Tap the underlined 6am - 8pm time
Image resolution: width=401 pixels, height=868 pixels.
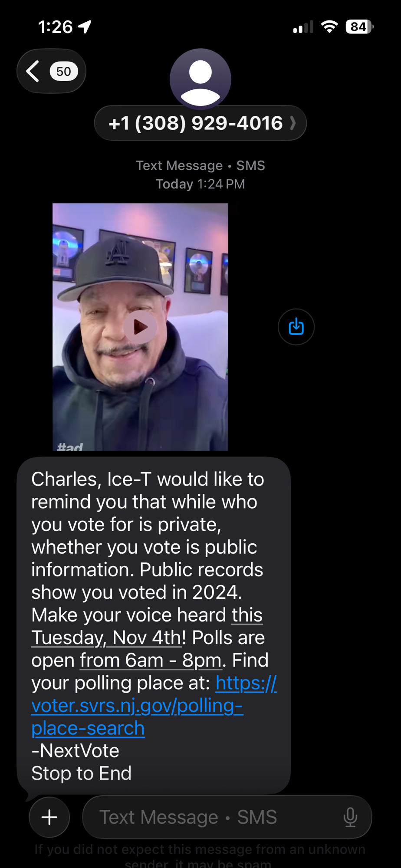(x=151, y=660)
